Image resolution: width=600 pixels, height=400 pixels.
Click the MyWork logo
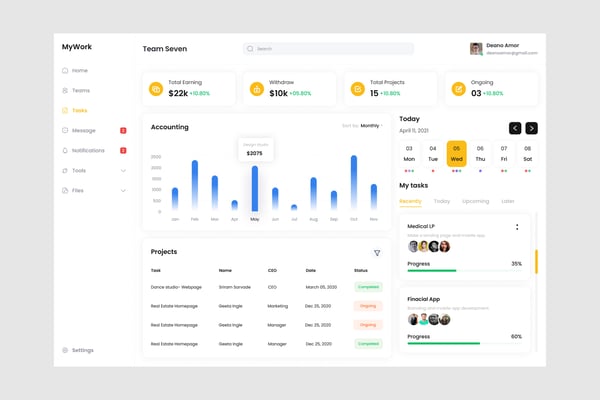point(77,47)
